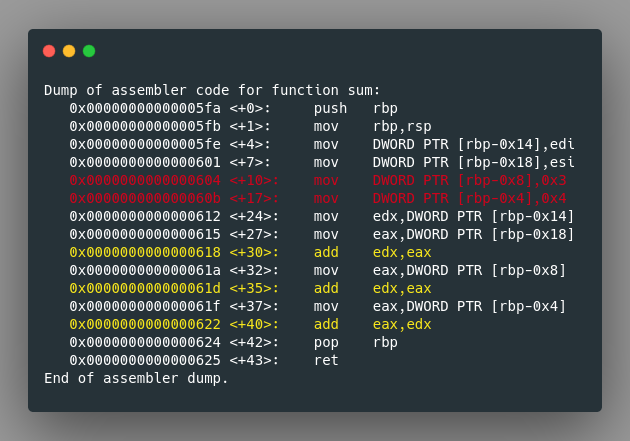Click the red close window dot
This screenshot has height=441, width=630.
click(49, 51)
